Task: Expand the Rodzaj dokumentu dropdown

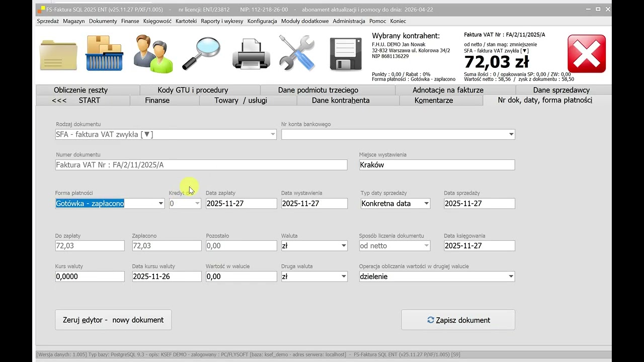Action: (273, 134)
